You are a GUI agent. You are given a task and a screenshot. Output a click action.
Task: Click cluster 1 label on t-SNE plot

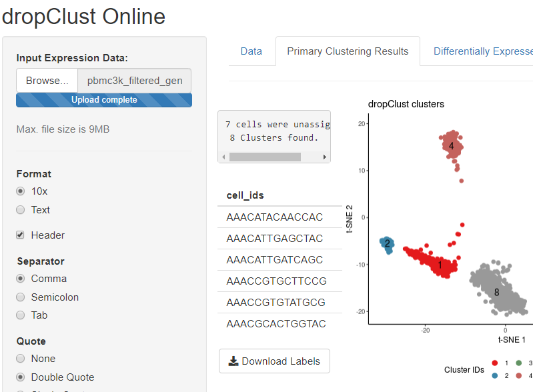440,265
